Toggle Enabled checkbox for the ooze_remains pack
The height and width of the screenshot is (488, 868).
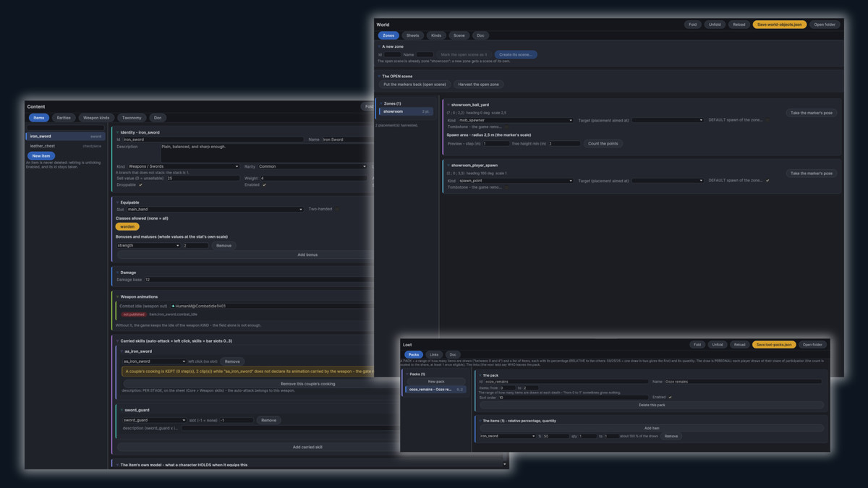coord(670,397)
